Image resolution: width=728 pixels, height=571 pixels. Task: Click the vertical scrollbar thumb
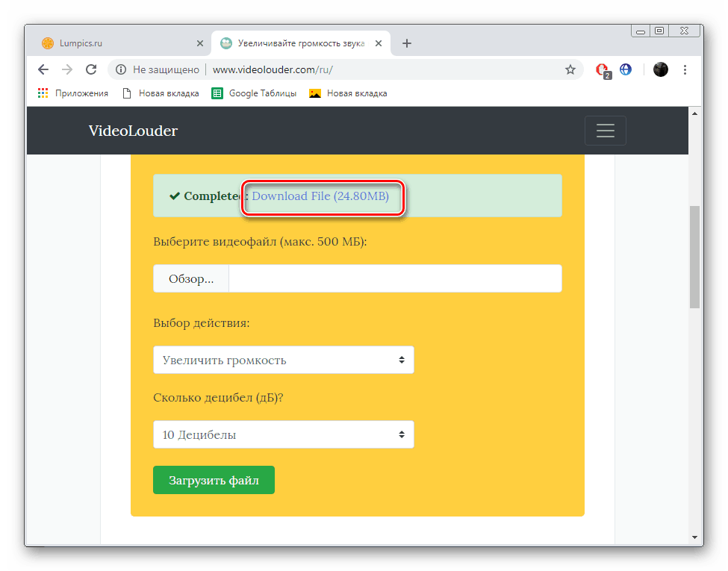tap(694, 257)
